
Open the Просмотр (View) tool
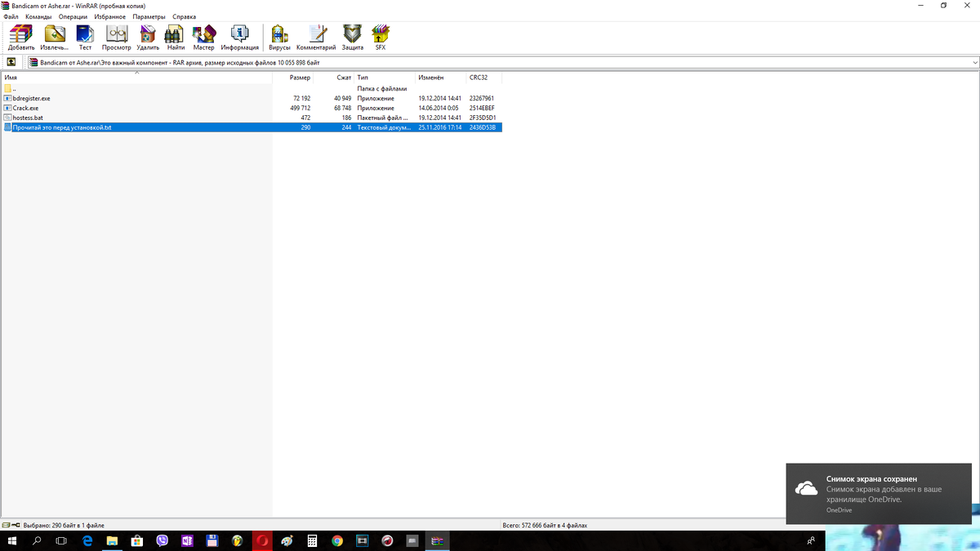coord(117,34)
